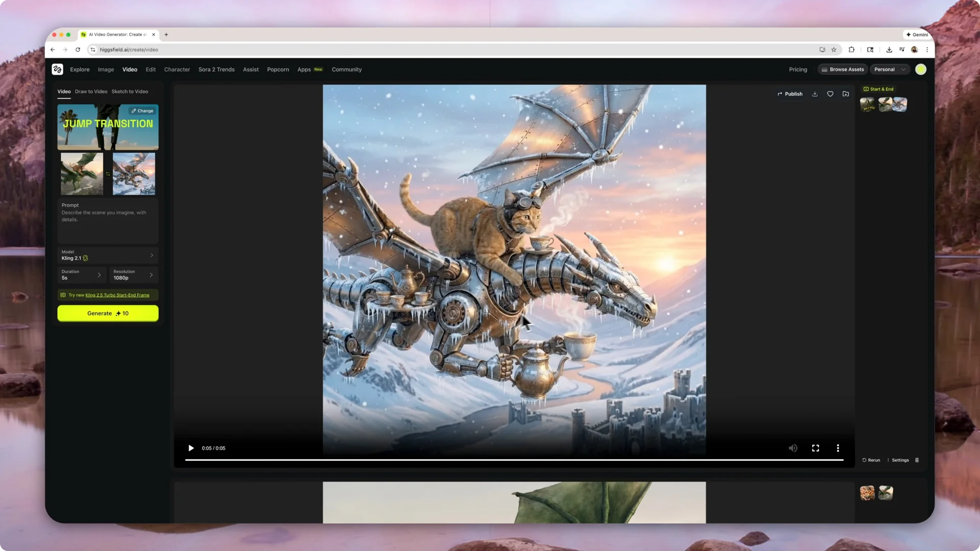
Task: Rerun the video generation
Action: click(871, 460)
